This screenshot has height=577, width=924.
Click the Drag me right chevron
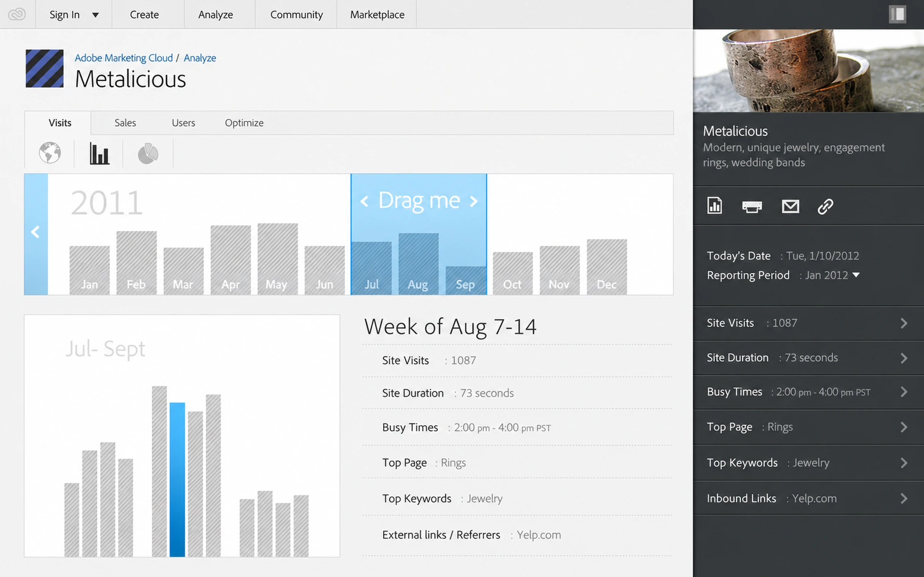474,201
